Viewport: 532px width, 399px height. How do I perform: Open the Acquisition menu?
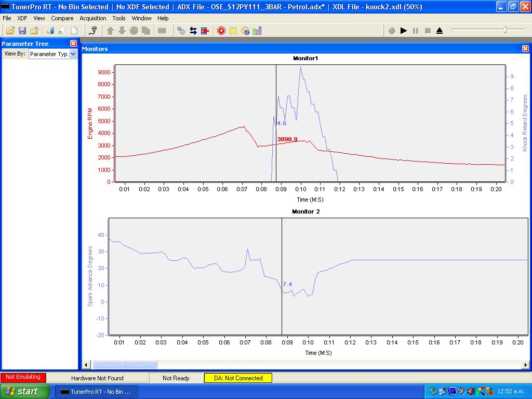click(93, 18)
